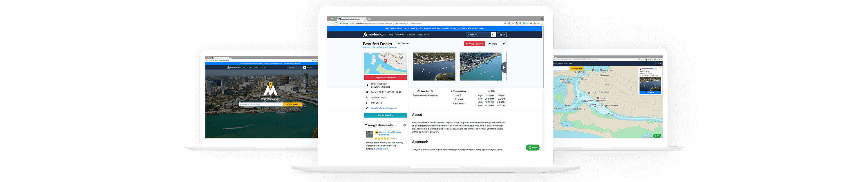Click Log In button in right window
The image size is (868, 182).
tap(659, 63)
